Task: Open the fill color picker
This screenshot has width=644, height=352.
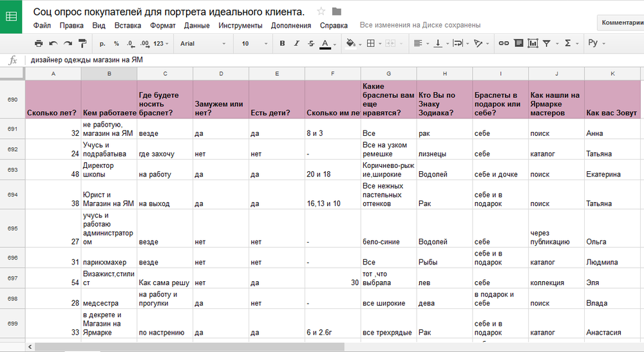Action: (350, 44)
